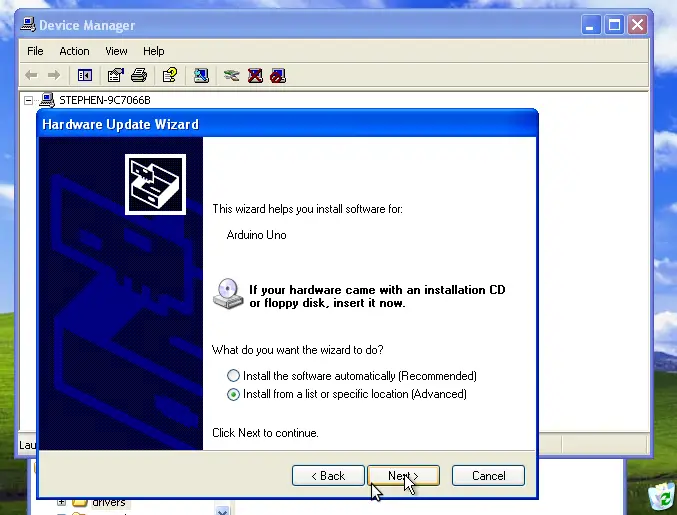The width and height of the screenshot is (677, 515).
Task: Open the Action menu
Action: (74, 51)
